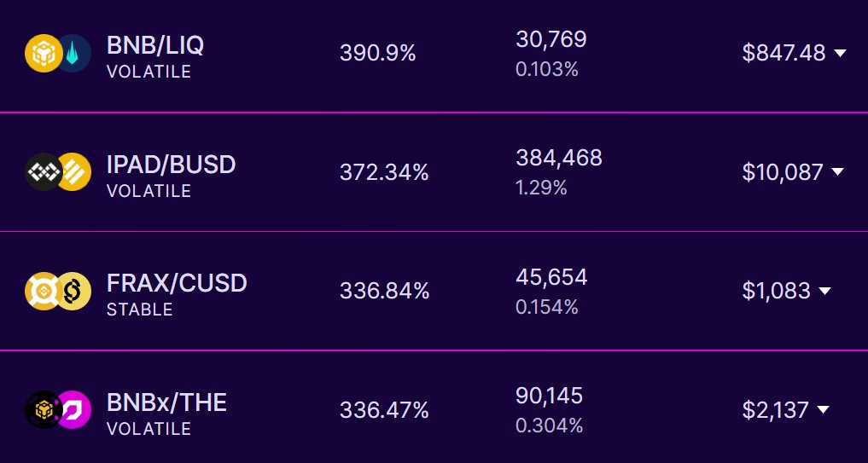Click the $1,083 value for FRAX/CUSD
This screenshot has height=463, width=868.
click(x=776, y=291)
